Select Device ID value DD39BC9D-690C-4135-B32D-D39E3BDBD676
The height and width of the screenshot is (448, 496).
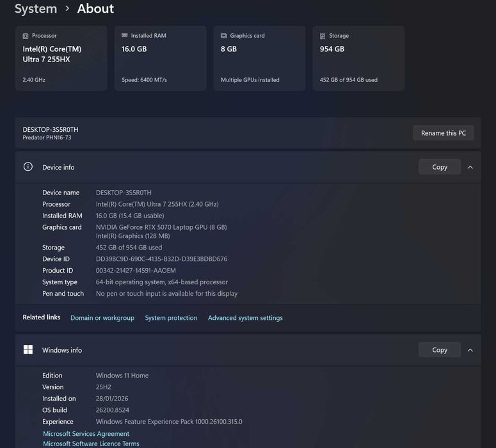click(x=161, y=259)
